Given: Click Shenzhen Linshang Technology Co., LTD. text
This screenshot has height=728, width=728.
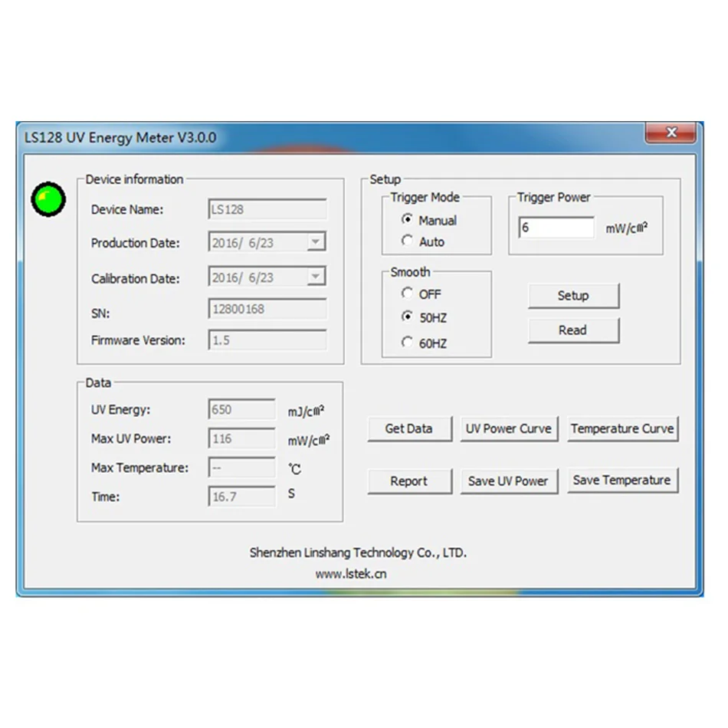Looking at the screenshot, I should [358, 553].
